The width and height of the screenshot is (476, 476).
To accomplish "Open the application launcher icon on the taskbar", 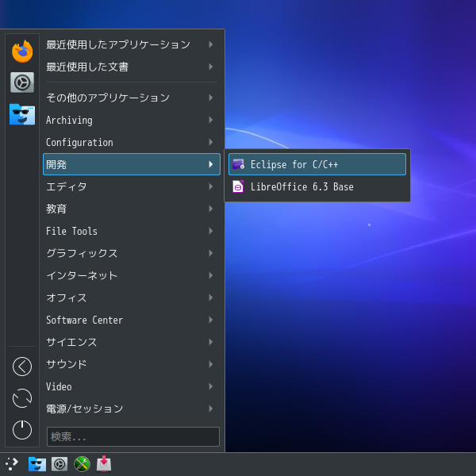I will (x=12, y=464).
